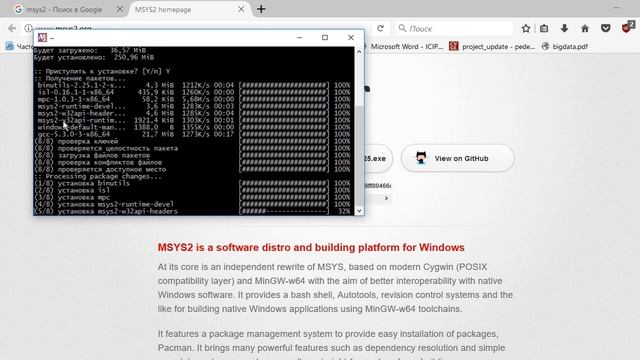Screen dimensions: 640x360
Task: Switch to the msys2 Google search tab
Action: pyautogui.click(x=64, y=9)
